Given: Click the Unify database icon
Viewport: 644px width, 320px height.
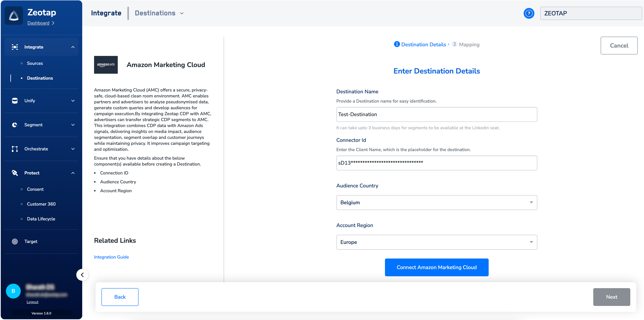Looking at the screenshot, I should pyautogui.click(x=15, y=101).
